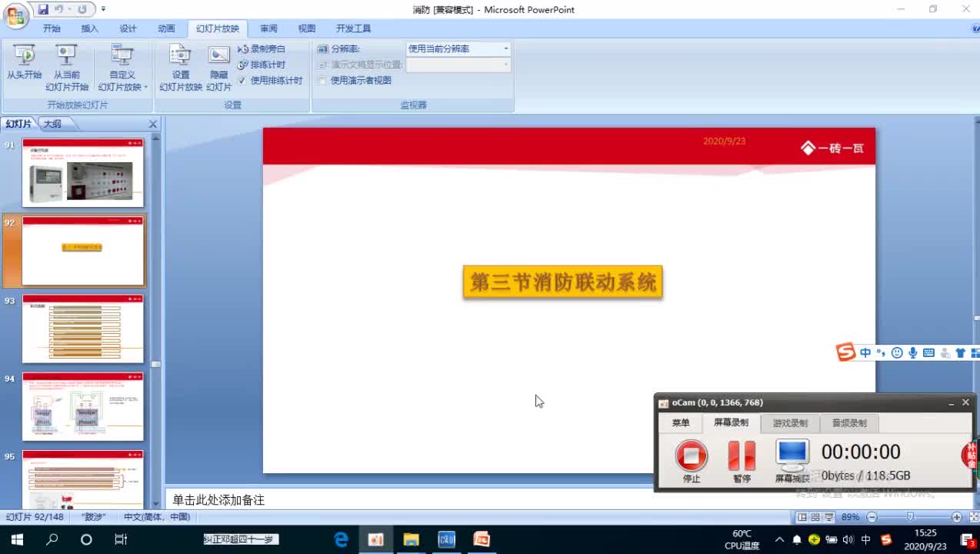Image resolution: width=980 pixels, height=554 pixels.
Task: Open Windows taskbar search
Action: tap(52, 539)
